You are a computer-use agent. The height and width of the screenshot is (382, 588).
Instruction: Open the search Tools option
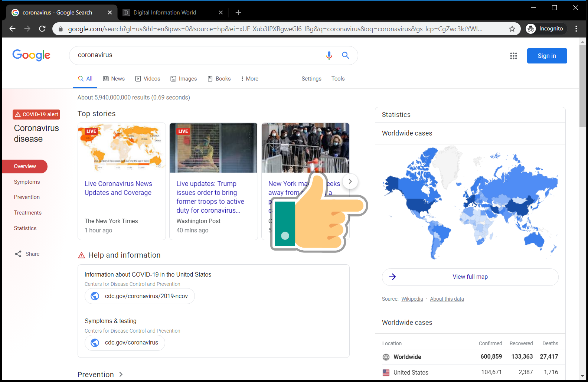338,79
